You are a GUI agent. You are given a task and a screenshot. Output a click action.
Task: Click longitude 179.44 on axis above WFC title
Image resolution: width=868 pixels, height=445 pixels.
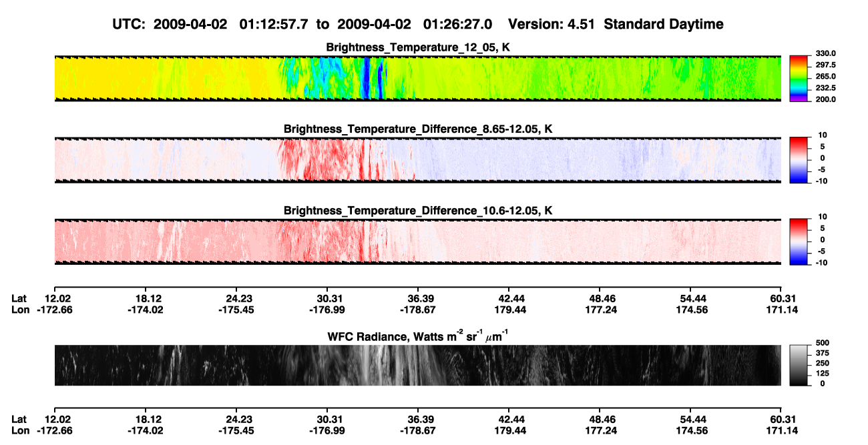coord(509,310)
